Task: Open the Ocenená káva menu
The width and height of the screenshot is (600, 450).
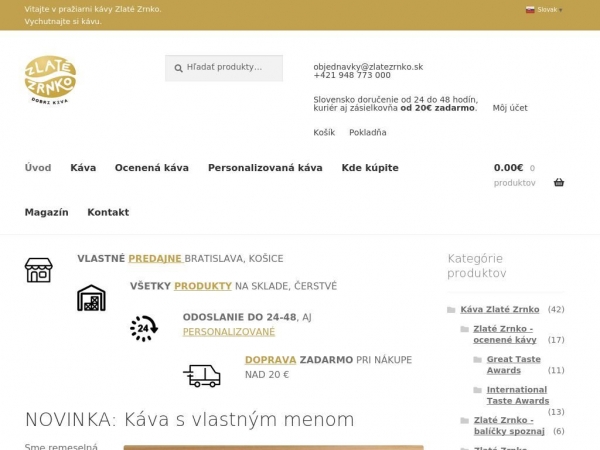Action: [152, 168]
